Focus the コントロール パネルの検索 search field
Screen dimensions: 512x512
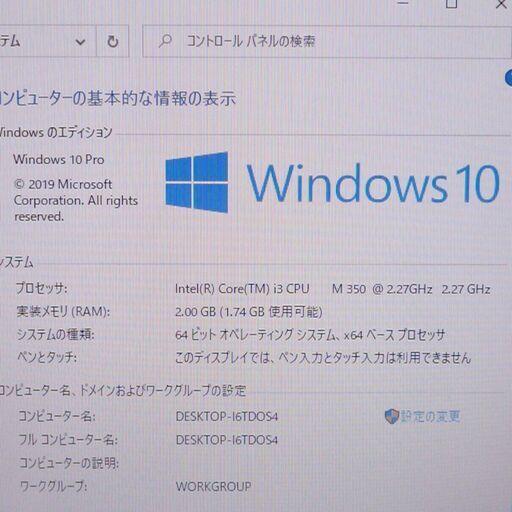pyautogui.click(x=327, y=41)
